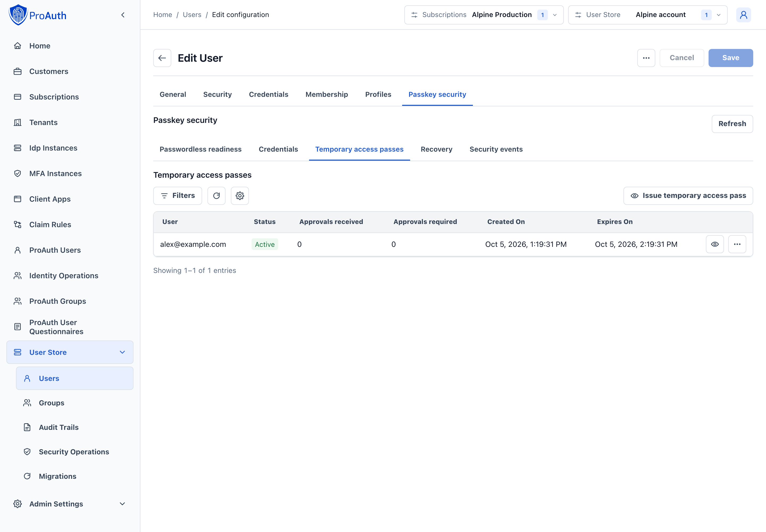Open row actions menu for alex@example.com
Viewport: 766px width, 532px height.
[x=737, y=244]
